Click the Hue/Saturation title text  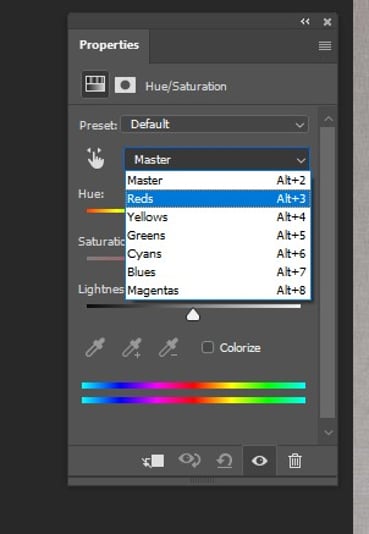186,87
